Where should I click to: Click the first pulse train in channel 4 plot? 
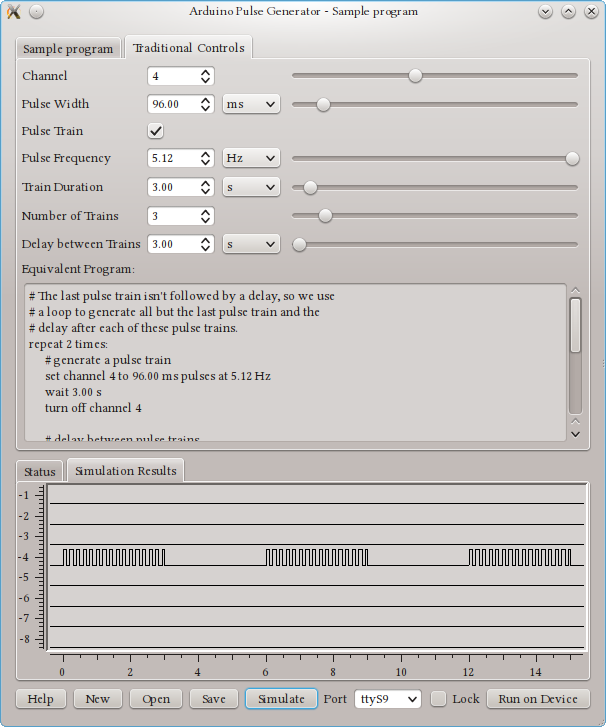click(x=114, y=557)
